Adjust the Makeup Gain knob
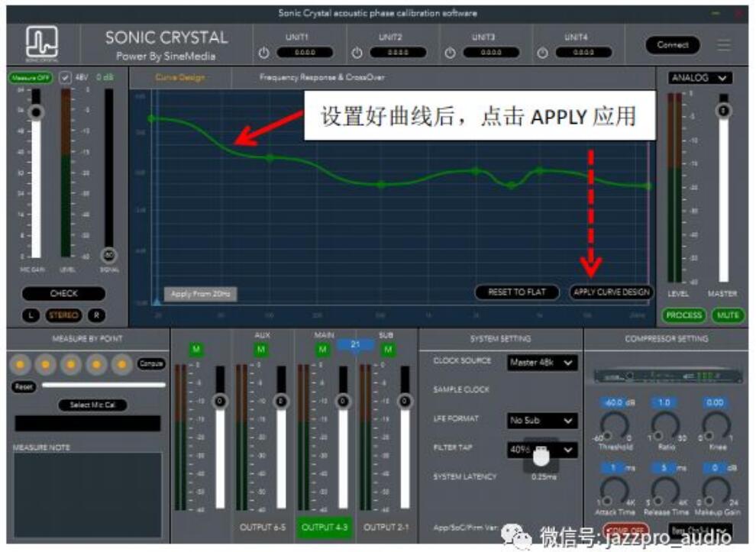 point(716,492)
